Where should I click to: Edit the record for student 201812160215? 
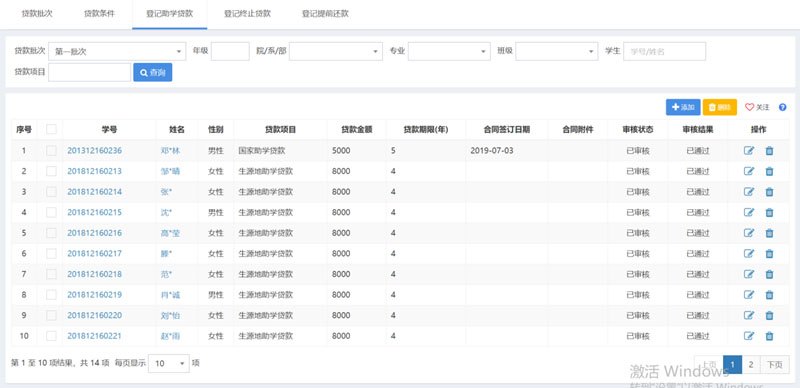[748, 212]
